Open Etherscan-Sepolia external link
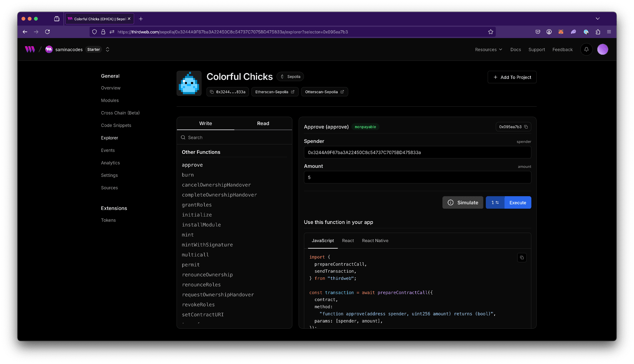 pyautogui.click(x=275, y=92)
